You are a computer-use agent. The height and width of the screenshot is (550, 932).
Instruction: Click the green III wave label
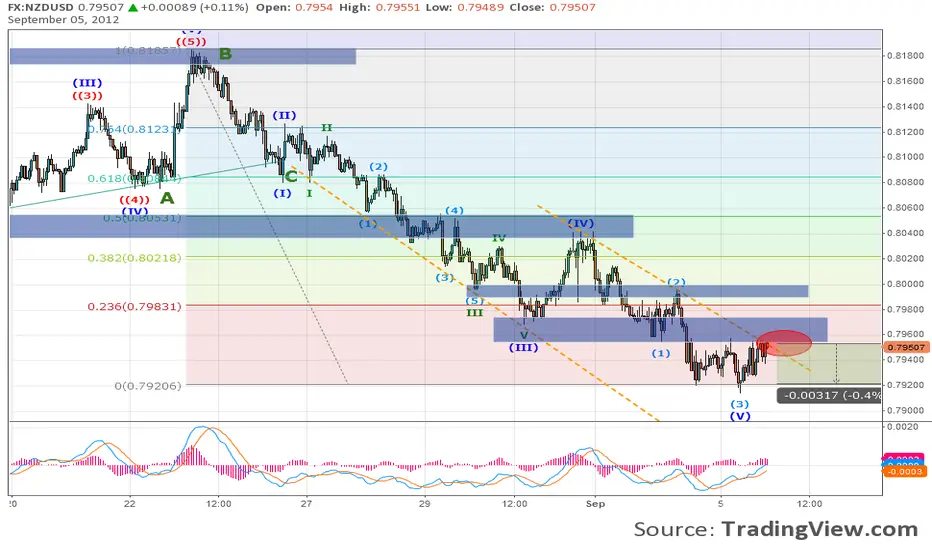pos(474,313)
